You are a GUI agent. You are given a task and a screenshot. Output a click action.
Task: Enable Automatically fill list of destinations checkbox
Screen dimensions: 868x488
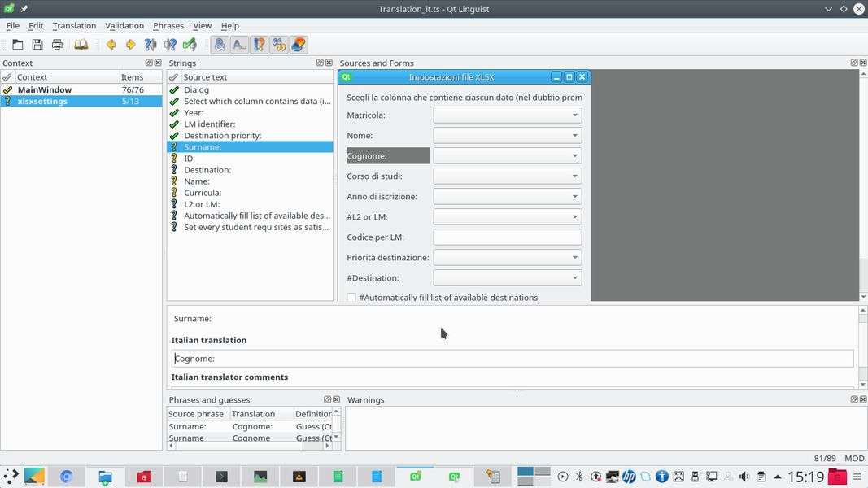(351, 298)
